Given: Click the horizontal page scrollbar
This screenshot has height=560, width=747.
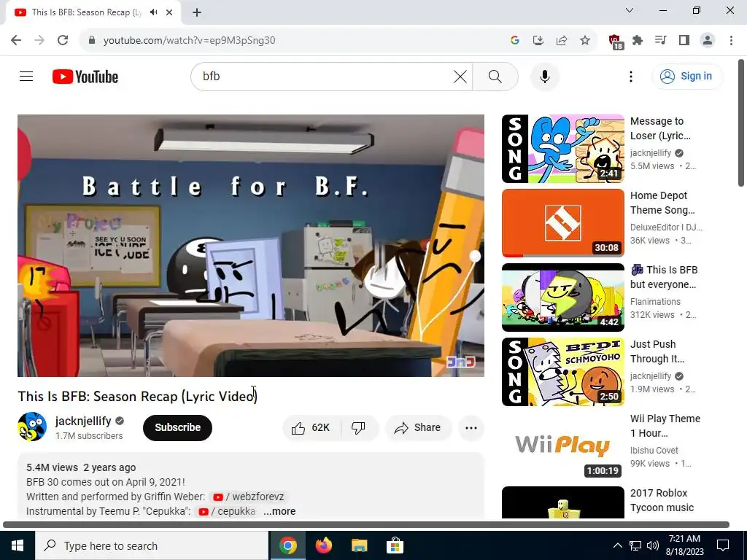Looking at the screenshot, I should coord(366,524).
